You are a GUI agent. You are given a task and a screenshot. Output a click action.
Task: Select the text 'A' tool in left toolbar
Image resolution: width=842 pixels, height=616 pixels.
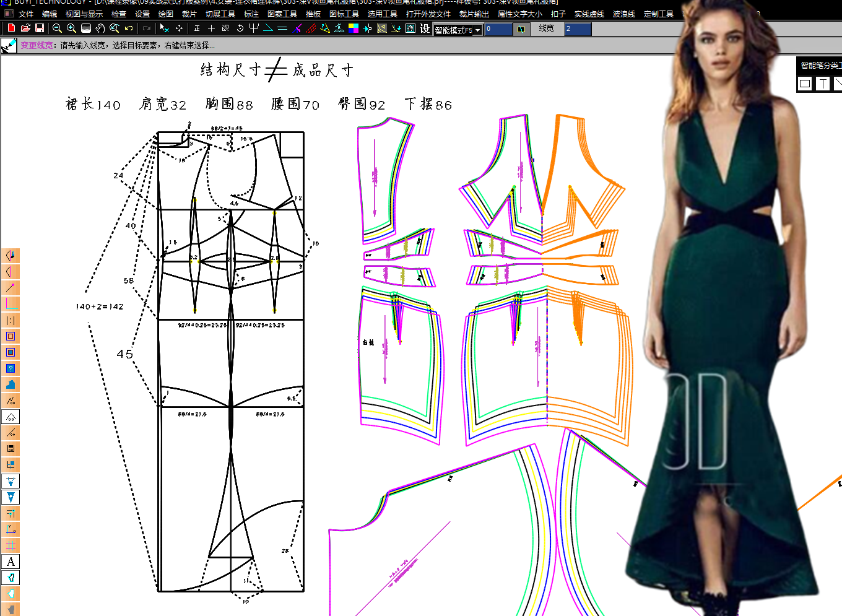pos(11,562)
